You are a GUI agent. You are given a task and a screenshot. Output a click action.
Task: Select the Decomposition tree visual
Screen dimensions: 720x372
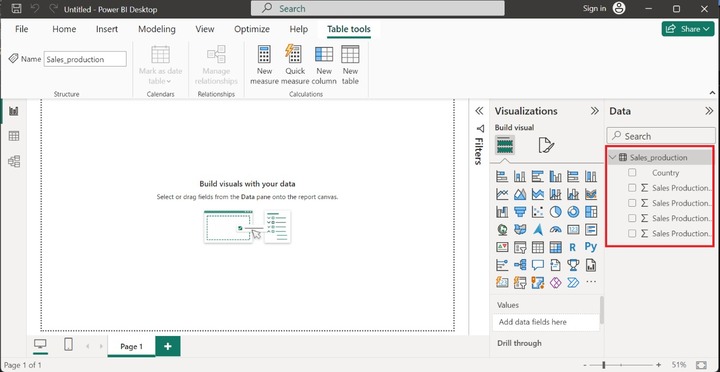click(520, 265)
